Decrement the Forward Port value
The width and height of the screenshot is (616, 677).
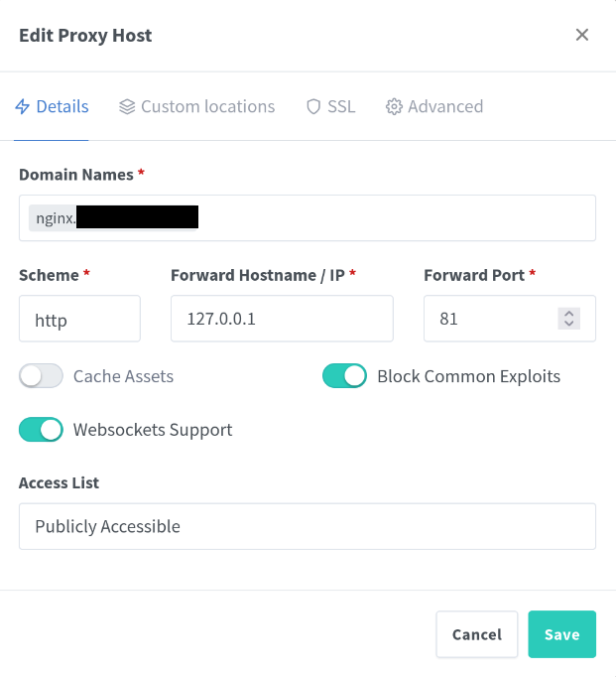(x=568, y=324)
